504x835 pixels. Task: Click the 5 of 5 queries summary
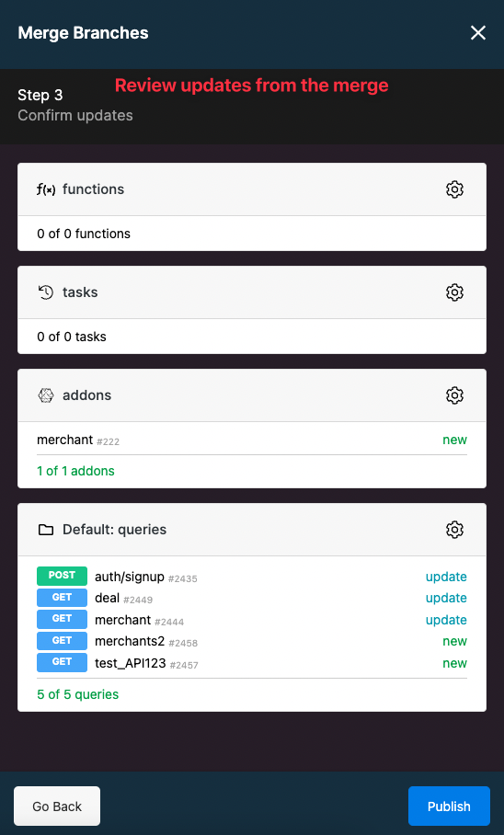coord(78,694)
